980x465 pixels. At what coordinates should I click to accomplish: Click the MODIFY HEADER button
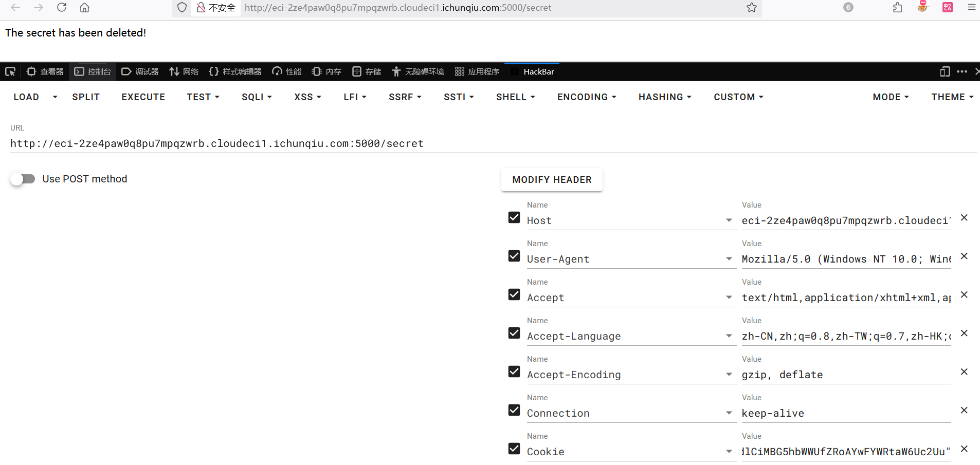tap(552, 180)
